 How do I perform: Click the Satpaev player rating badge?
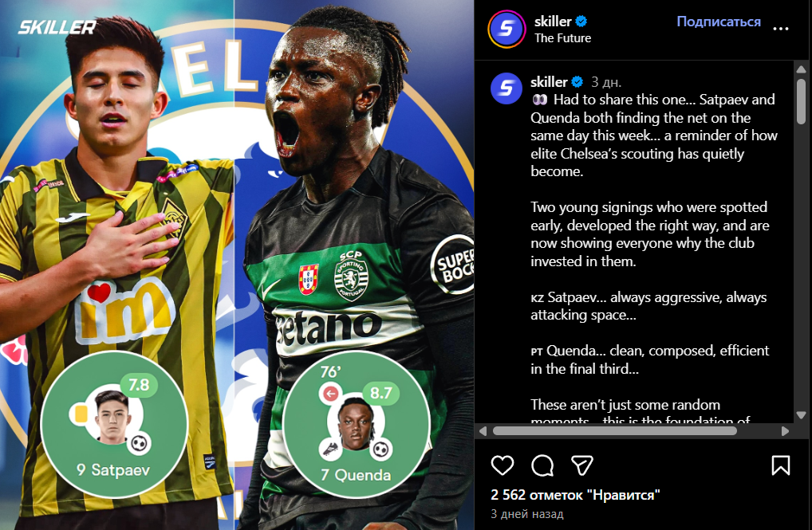(x=139, y=385)
